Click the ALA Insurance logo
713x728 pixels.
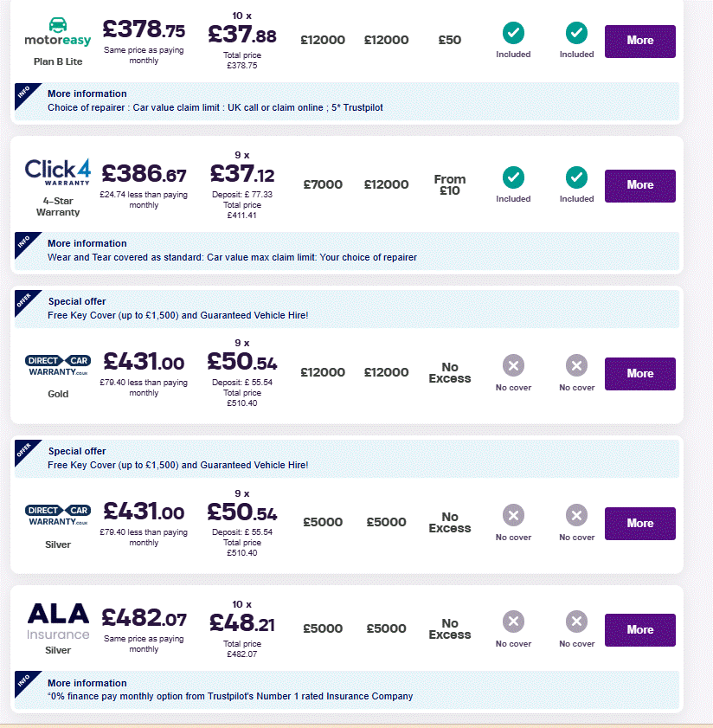coord(58,622)
